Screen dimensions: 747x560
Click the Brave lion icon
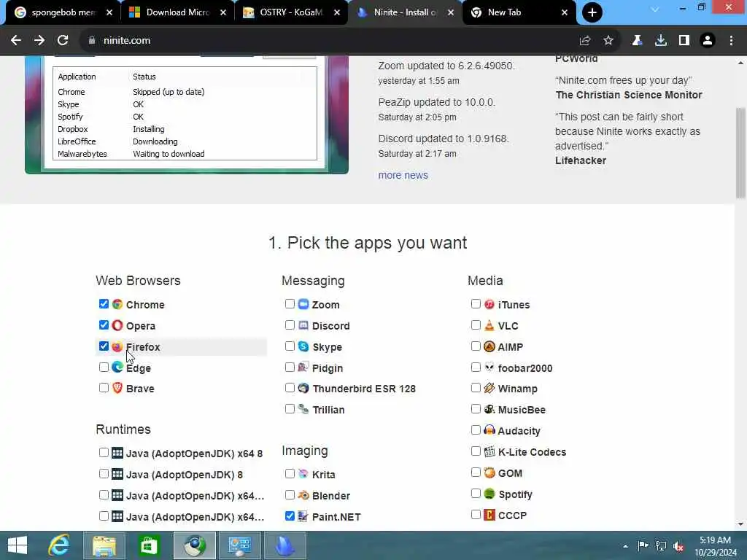(x=117, y=388)
